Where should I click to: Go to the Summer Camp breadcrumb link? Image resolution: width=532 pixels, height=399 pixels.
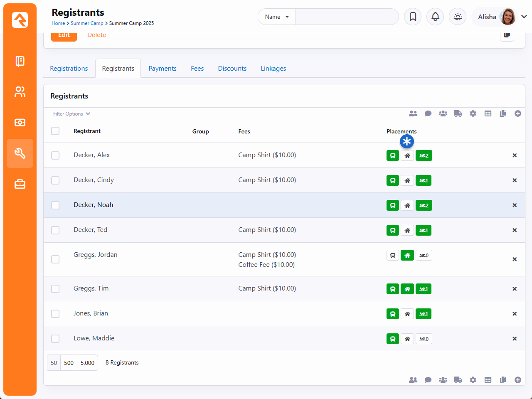(87, 23)
